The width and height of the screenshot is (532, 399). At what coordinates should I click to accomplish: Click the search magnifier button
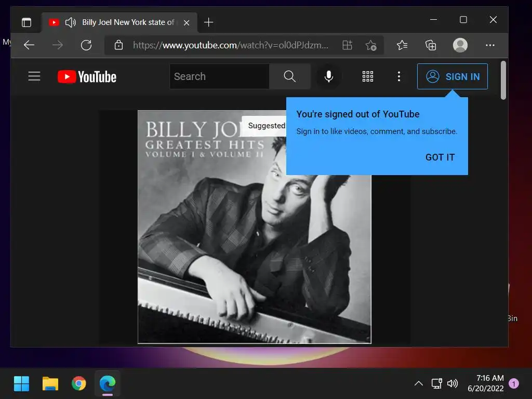(289, 76)
